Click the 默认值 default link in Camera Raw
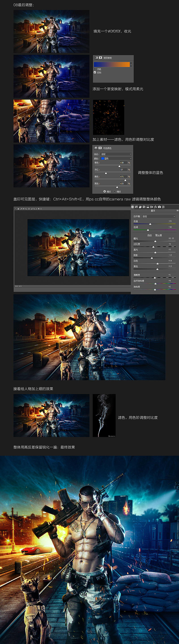 (158, 235)
